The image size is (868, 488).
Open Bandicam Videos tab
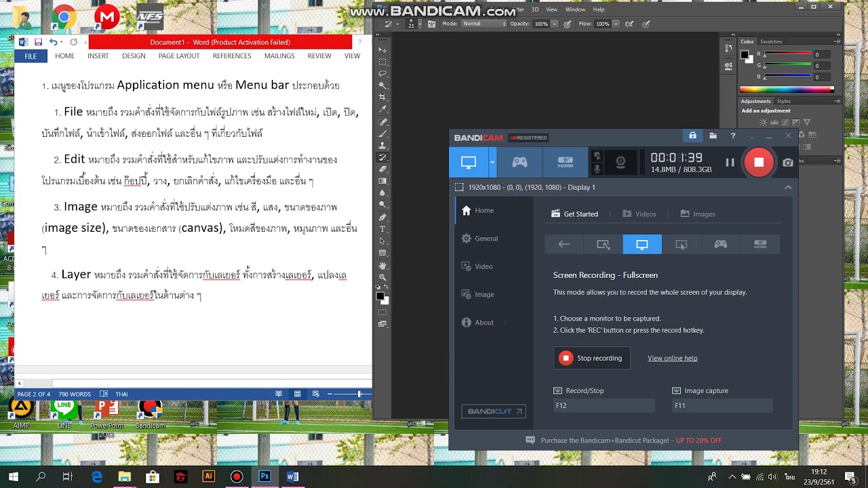[x=639, y=213]
